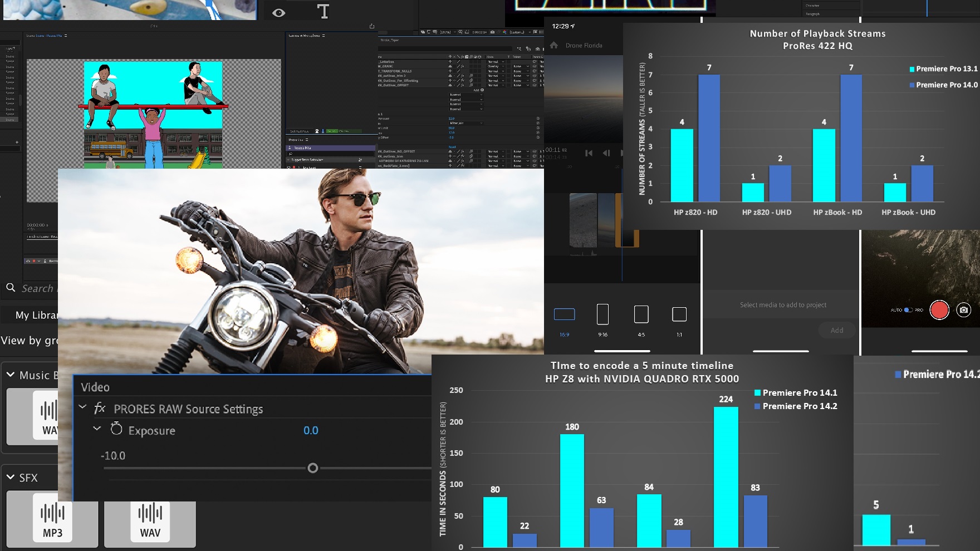980x551 pixels.
Task: Click the red record button
Action: coord(939,310)
